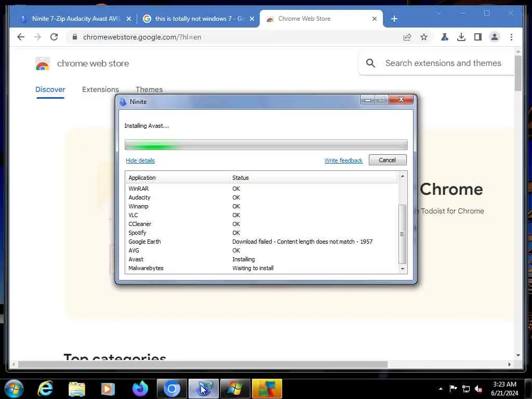Bookmark this page with the star icon
Image resolution: width=532 pixels, height=399 pixels.
(x=424, y=37)
